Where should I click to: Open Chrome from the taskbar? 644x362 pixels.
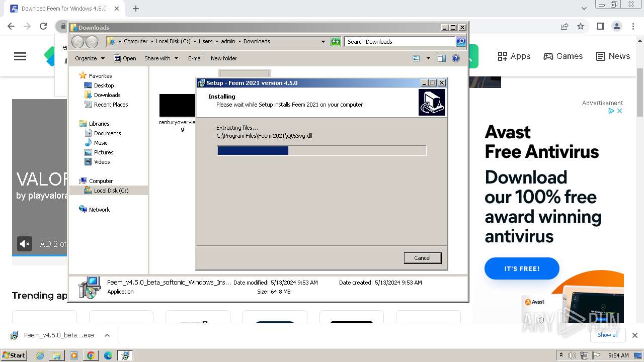pos(91,355)
